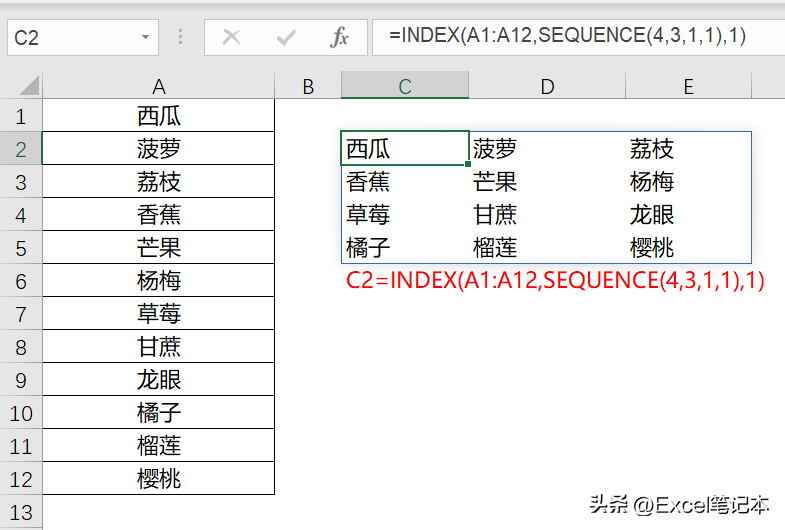Viewport: 785px width, 530px height.
Task: Expand the Name Box dropdown arrow
Action: (145, 37)
